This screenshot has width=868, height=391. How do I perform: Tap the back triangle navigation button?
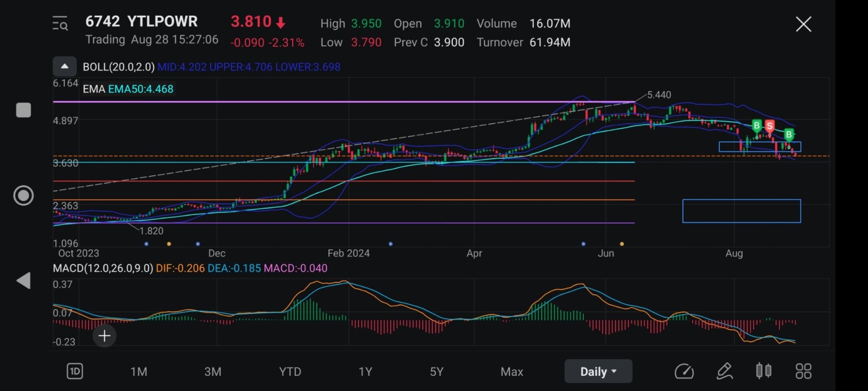click(23, 281)
